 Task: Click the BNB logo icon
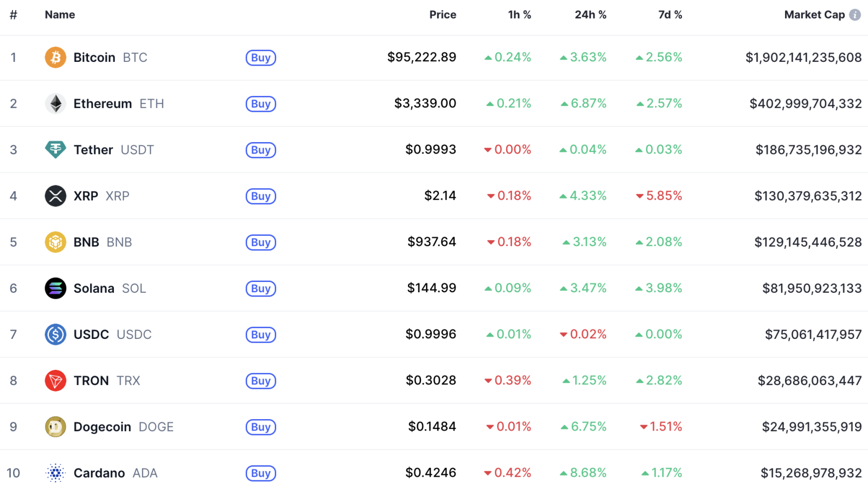click(x=55, y=242)
